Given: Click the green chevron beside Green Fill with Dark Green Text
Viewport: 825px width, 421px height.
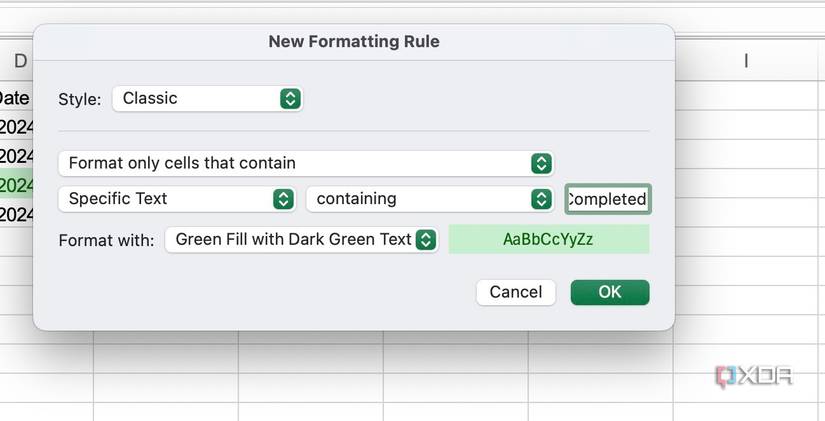Looking at the screenshot, I should pyautogui.click(x=426, y=239).
